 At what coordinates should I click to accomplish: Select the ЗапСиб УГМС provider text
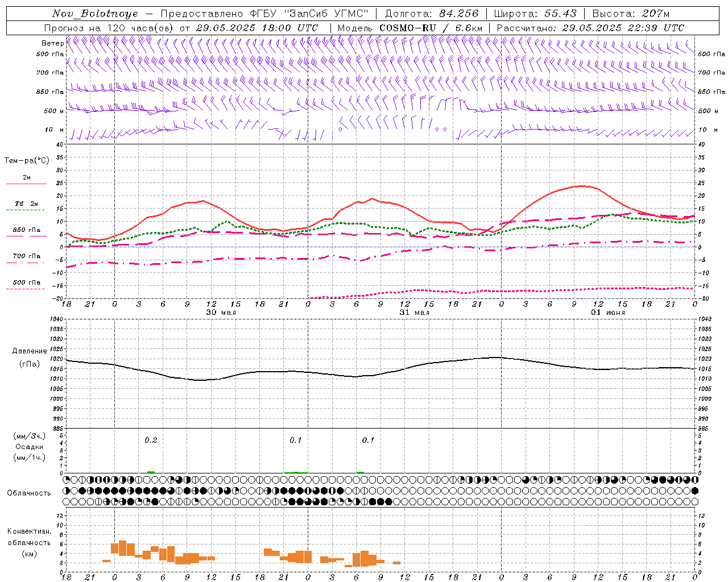tap(326, 14)
